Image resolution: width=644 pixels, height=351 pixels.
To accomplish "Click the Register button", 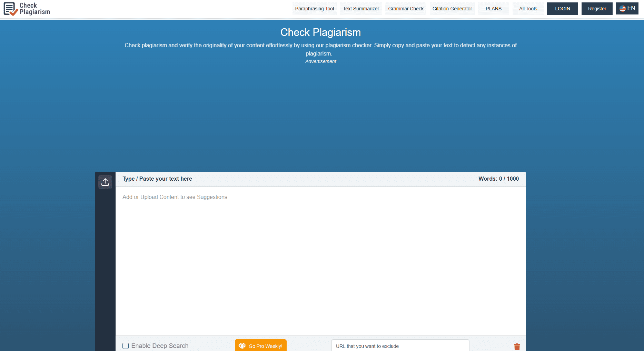I will (x=597, y=9).
